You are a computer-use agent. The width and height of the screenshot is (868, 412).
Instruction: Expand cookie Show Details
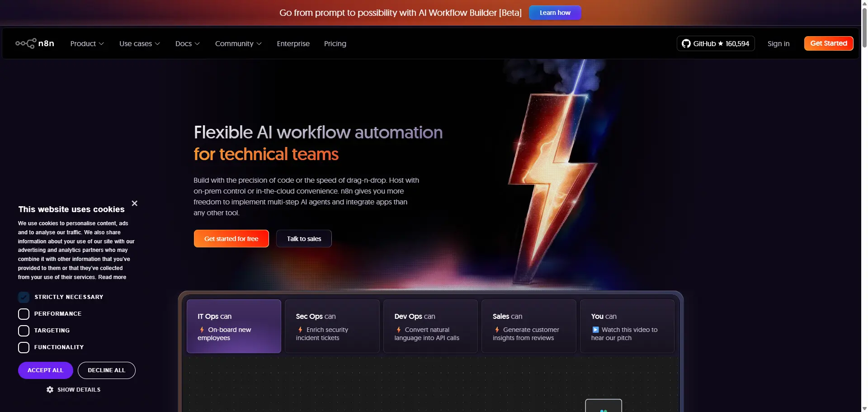coord(73,389)
